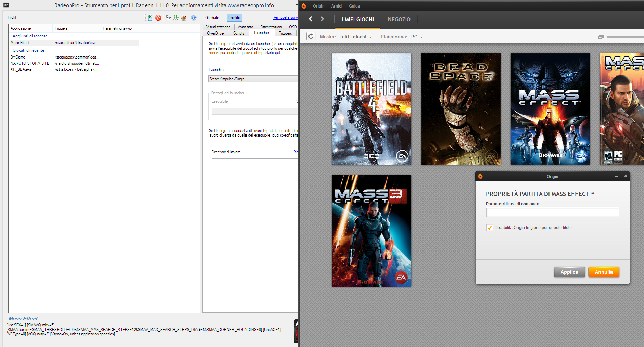This screenshot has width=644, height=347.
Task: Click the disabled Eseguibile field
Action: click(x=254, y=111)
